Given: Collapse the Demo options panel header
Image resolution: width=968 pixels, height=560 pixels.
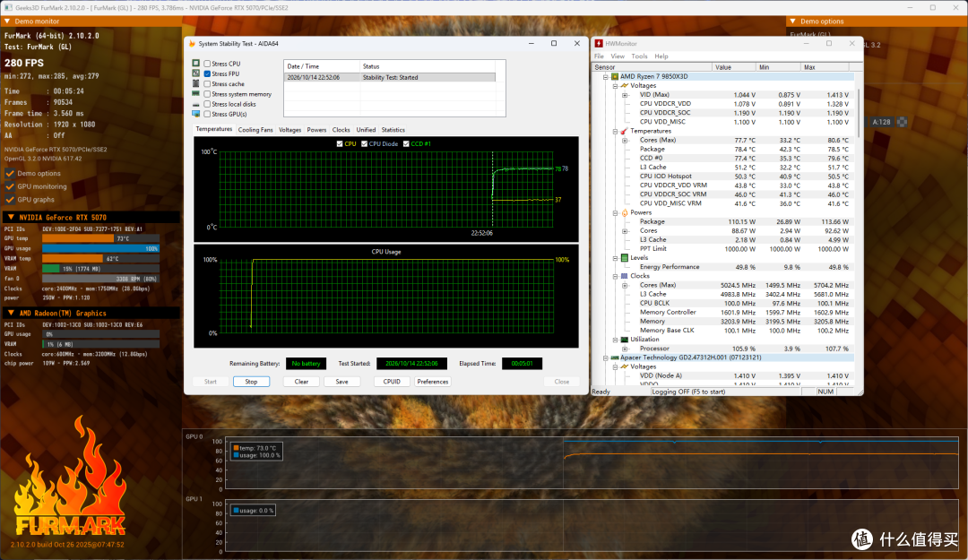Looking at the screenshot, I should click(x=793, y=21).
